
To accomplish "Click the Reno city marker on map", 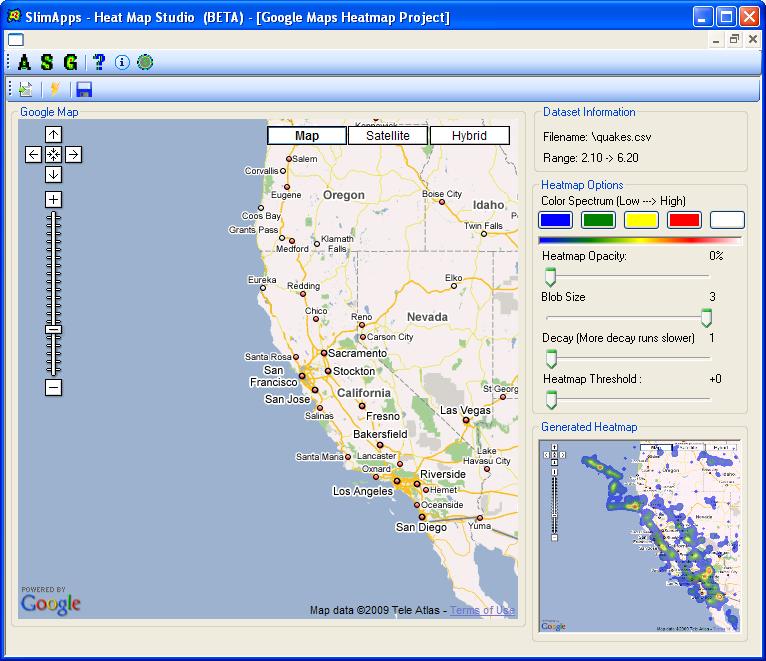I will pyautogui.click(x=362, y=325).
